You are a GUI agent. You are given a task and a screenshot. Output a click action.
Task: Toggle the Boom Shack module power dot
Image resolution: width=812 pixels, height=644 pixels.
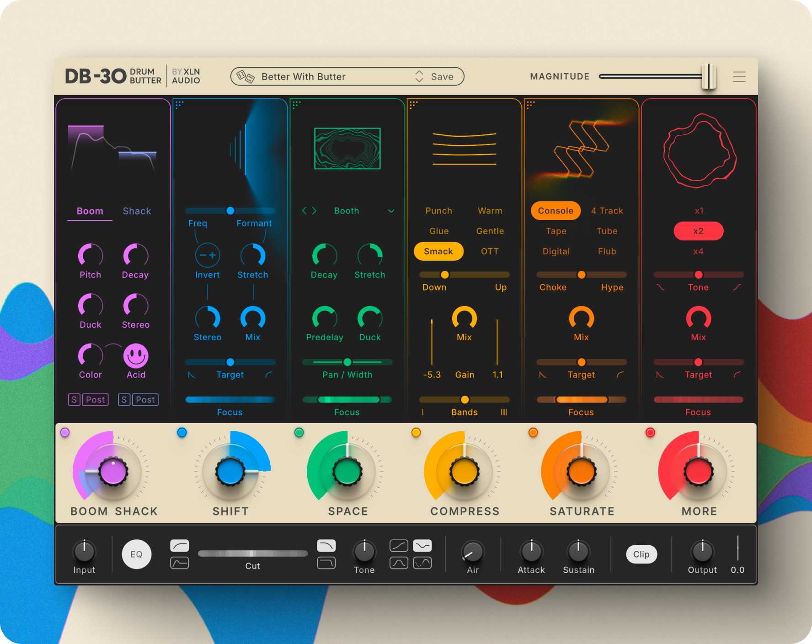[x=65, y=432]
